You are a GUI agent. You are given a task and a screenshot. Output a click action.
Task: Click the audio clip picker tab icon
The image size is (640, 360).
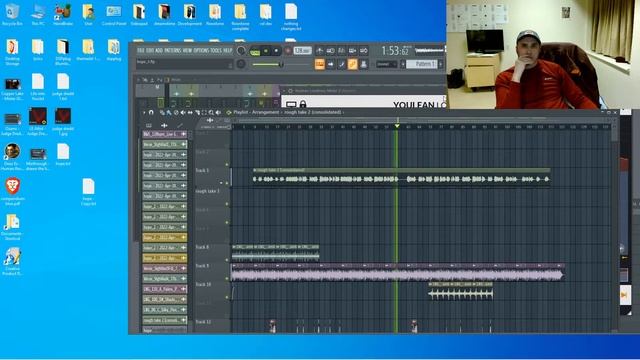pos(164,125)
